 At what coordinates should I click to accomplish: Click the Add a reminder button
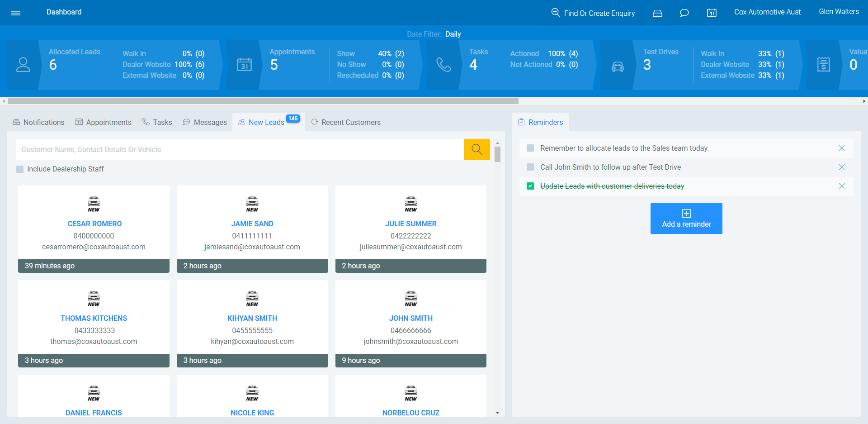(x=686, y=219)
